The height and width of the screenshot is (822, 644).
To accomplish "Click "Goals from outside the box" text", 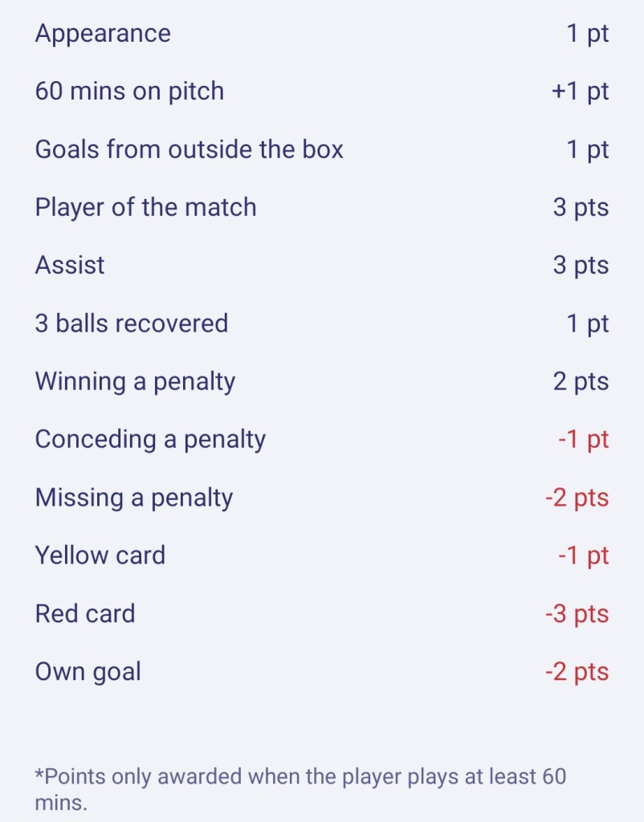I will pos(189,149).
